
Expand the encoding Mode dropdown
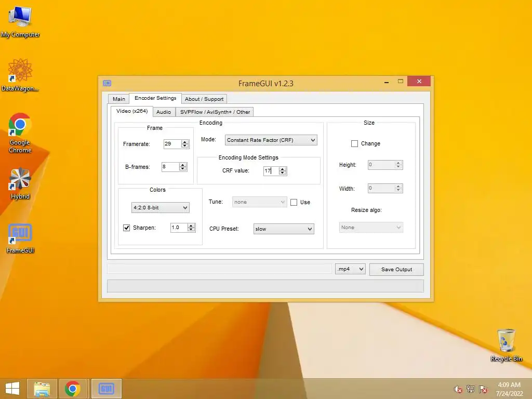pos(271,140)
